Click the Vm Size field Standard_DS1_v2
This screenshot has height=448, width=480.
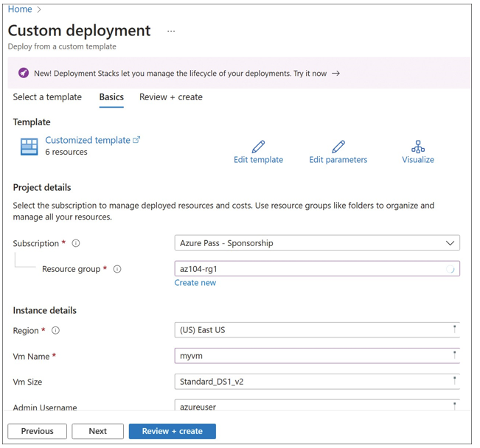pyautogui.click(x=317, y=382)
